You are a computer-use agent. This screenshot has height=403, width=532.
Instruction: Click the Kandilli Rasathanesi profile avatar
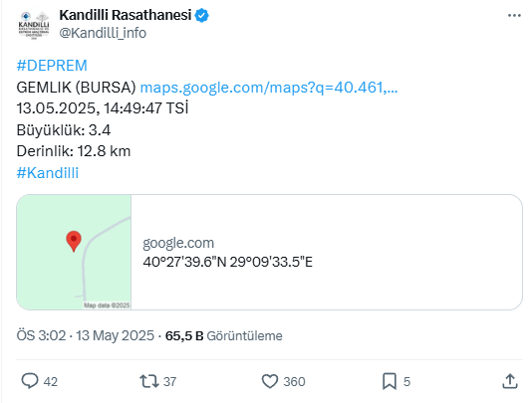pos(34,26)
